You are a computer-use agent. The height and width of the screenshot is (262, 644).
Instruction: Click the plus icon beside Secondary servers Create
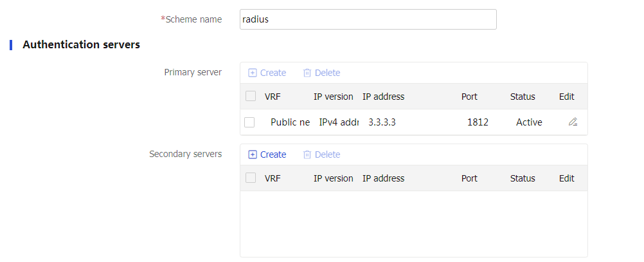coord(253,154)
